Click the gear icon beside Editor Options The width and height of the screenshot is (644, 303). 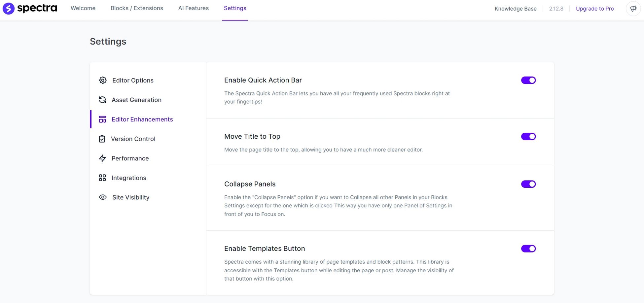pyautogui.click(x=102, y=80)
